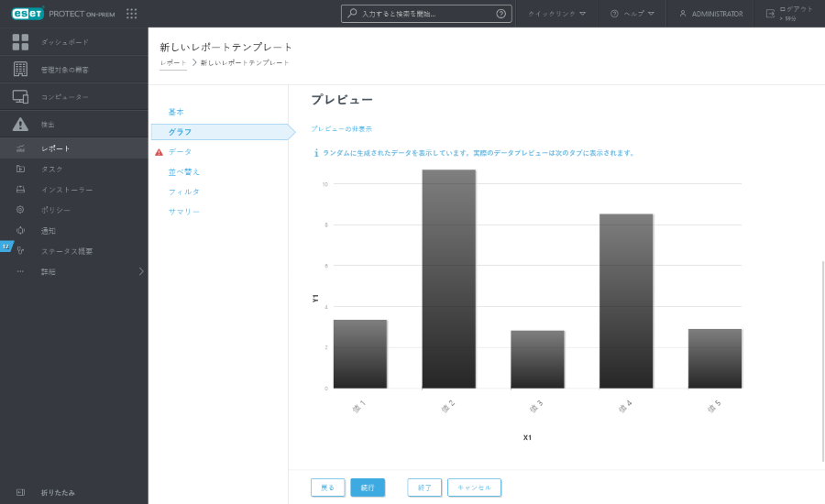
Task: Click the ログアウト exit icon
Action: tap(769, 14)
